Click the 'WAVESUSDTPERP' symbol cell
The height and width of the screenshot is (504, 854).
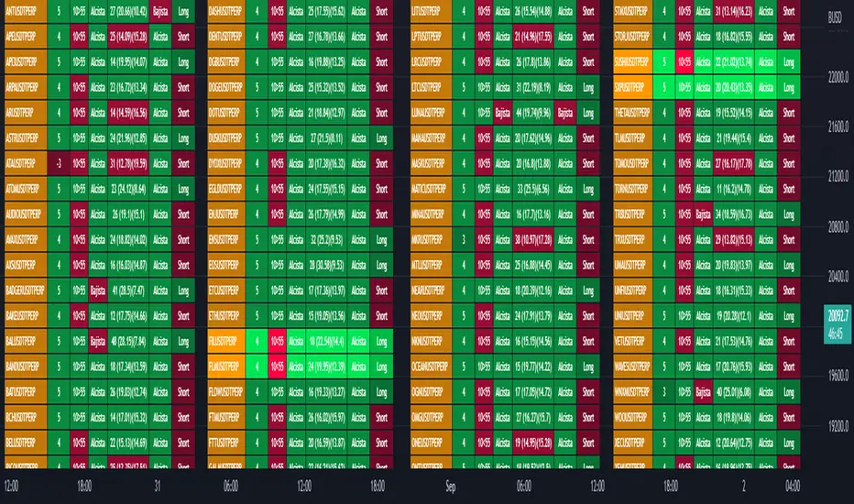[x=632, y=367]
